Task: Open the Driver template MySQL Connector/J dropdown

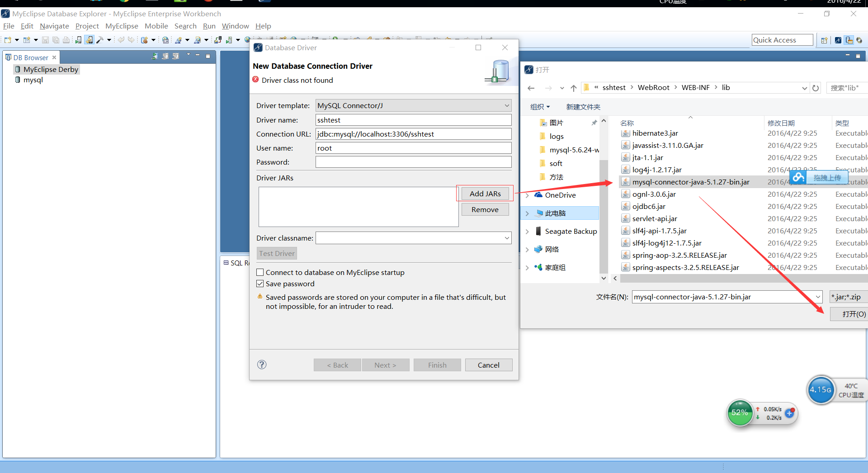Action: (x=413, y=105)
